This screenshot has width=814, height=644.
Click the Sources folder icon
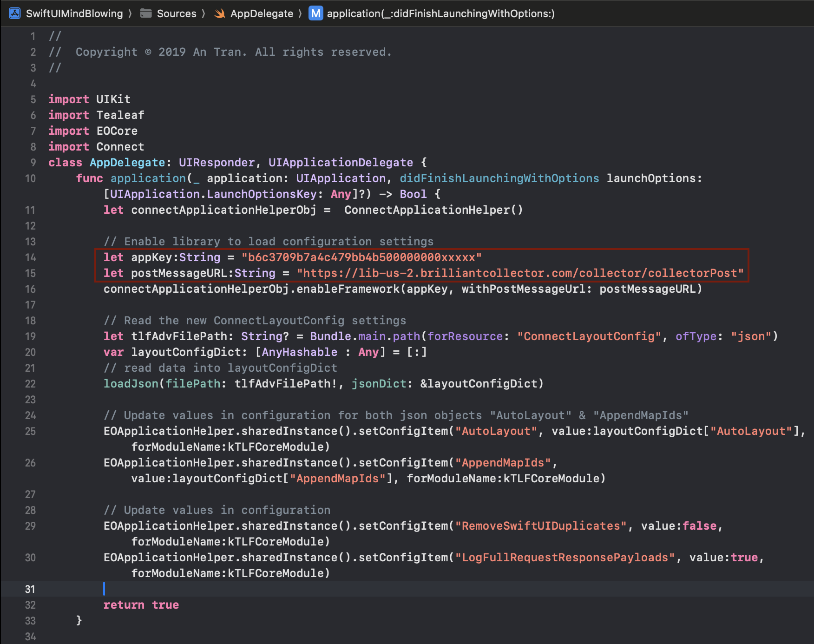point(146,13)
